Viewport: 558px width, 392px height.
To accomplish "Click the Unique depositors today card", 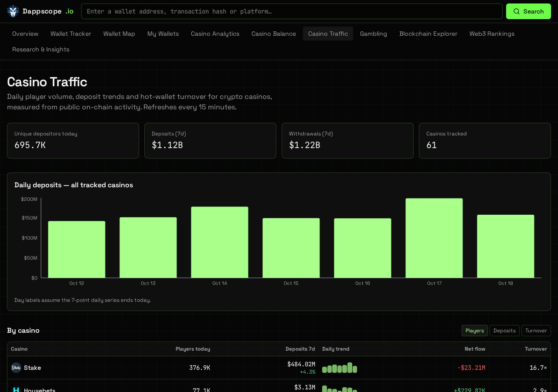I will 73,141.
